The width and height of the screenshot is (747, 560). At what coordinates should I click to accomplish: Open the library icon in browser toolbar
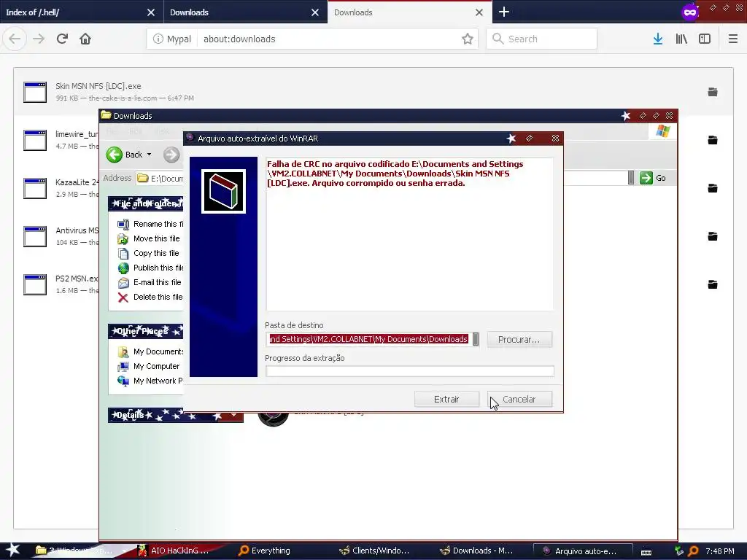[x=681, y=39]
